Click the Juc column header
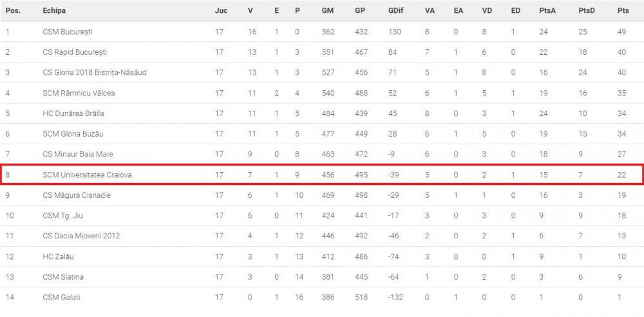The height and width of the screenshot is (317, 644). (x=221, y=11)
